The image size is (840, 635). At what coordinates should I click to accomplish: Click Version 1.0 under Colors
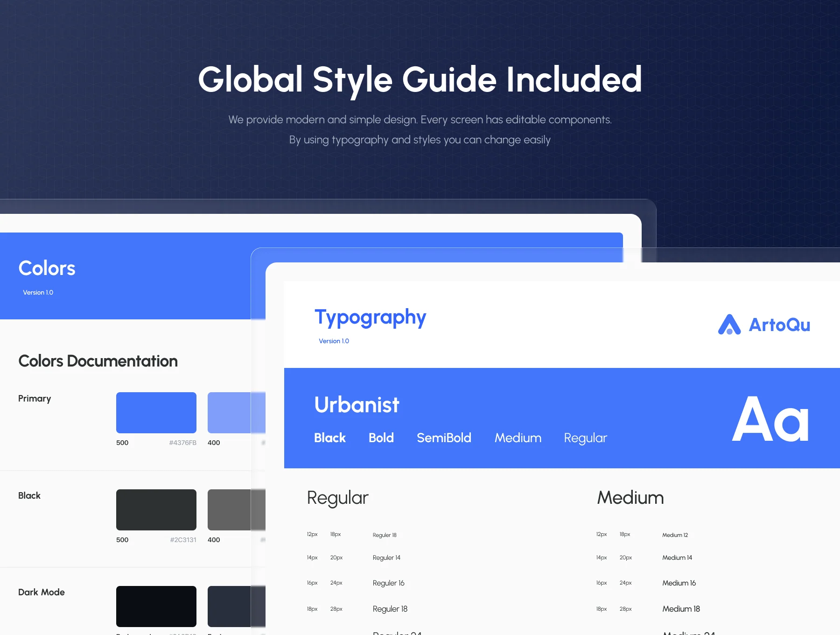click(x=38, y=293)
